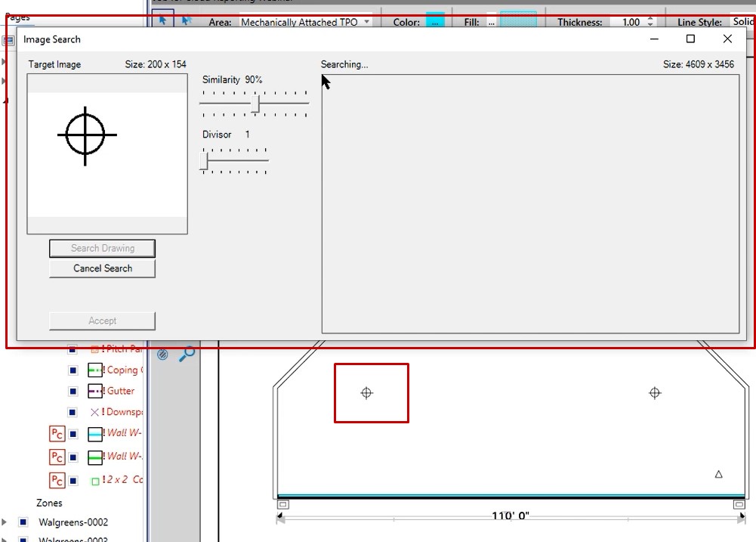Click the PC badge beside cyan Wall item

click(x=57, y=434)
